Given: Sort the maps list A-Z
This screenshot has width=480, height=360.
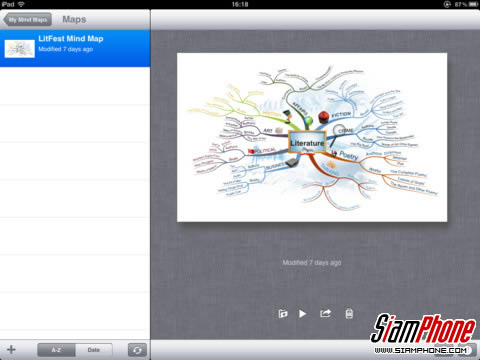Looking at the screenshot, I should point(56,350).
